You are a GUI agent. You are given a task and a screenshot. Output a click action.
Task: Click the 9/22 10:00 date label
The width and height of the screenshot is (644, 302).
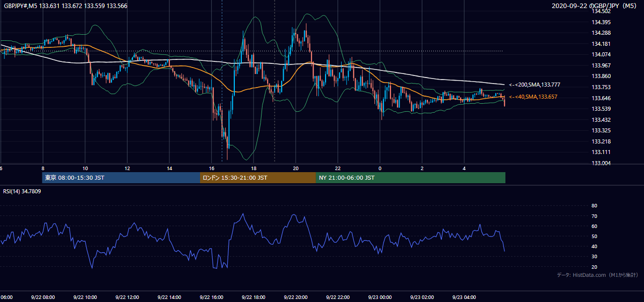[85, 297]
